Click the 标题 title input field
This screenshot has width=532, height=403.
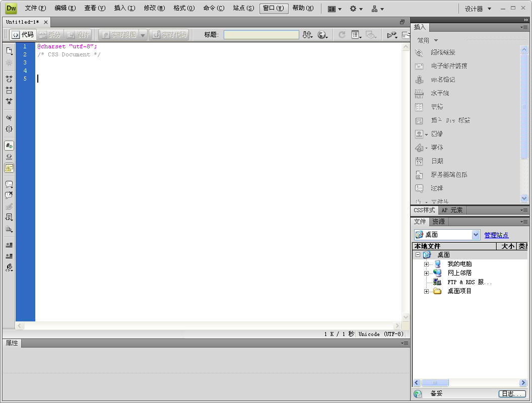261,35
